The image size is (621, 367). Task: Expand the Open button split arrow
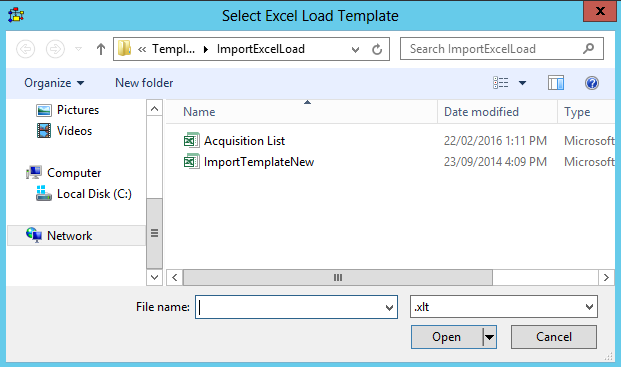click(490, 337)
